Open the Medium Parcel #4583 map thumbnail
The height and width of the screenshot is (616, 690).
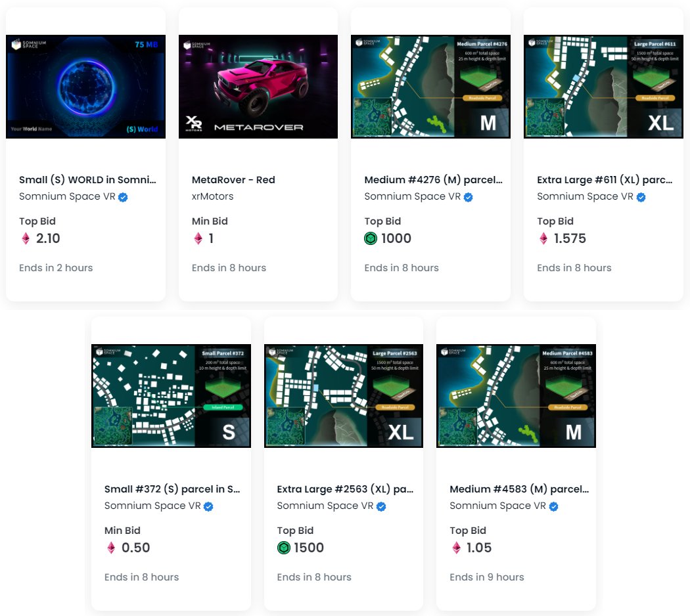pos(516,396)
